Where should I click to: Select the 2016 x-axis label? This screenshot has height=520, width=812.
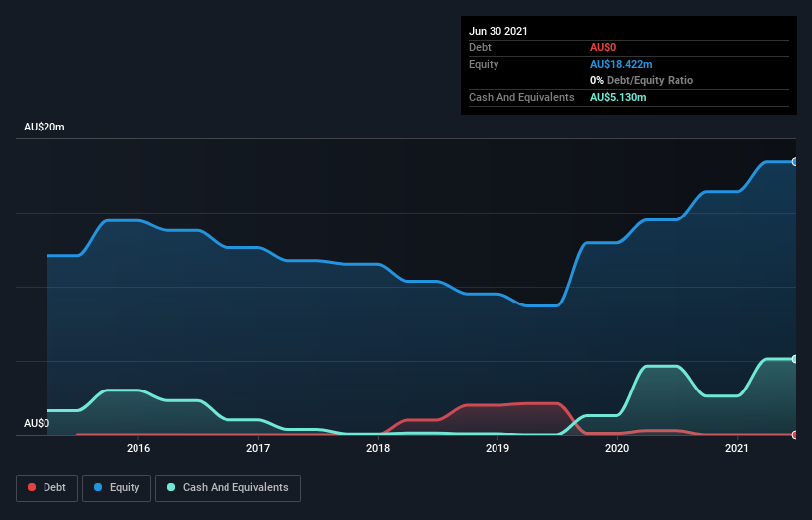coord(138,448)
